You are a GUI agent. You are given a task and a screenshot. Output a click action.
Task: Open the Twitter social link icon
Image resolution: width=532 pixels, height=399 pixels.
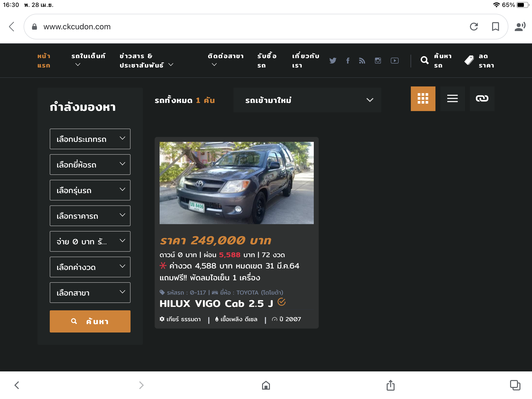pos(333,61)
